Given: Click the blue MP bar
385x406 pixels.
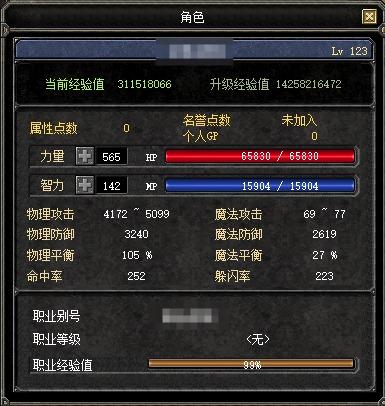Looking at the screenshot, I should coord(260,186).
